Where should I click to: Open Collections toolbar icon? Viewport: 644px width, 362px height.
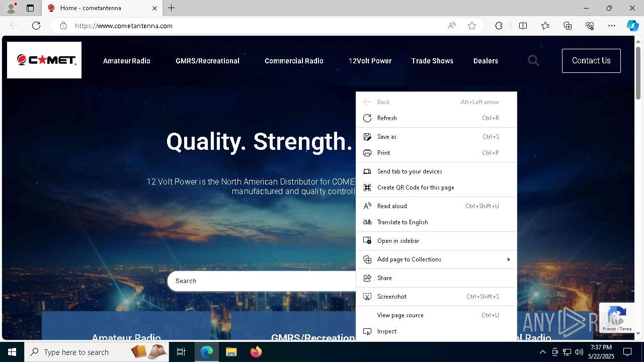(568, 26)
